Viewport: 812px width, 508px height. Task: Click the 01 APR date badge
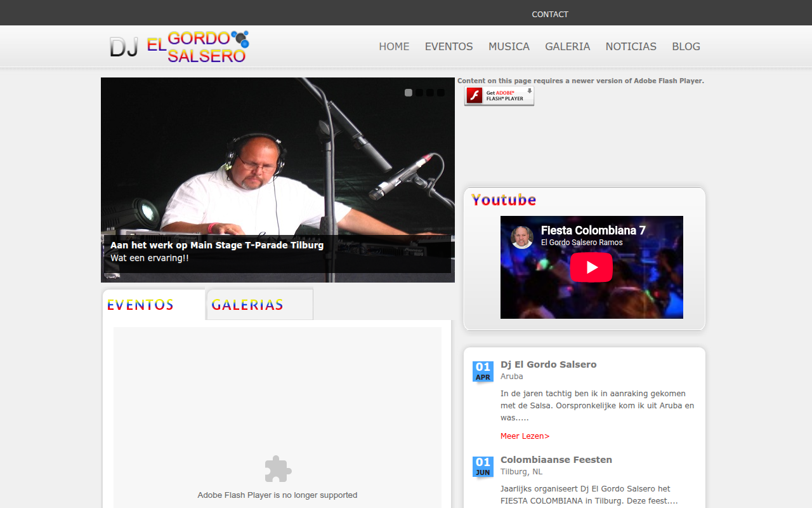coord(483,371)
